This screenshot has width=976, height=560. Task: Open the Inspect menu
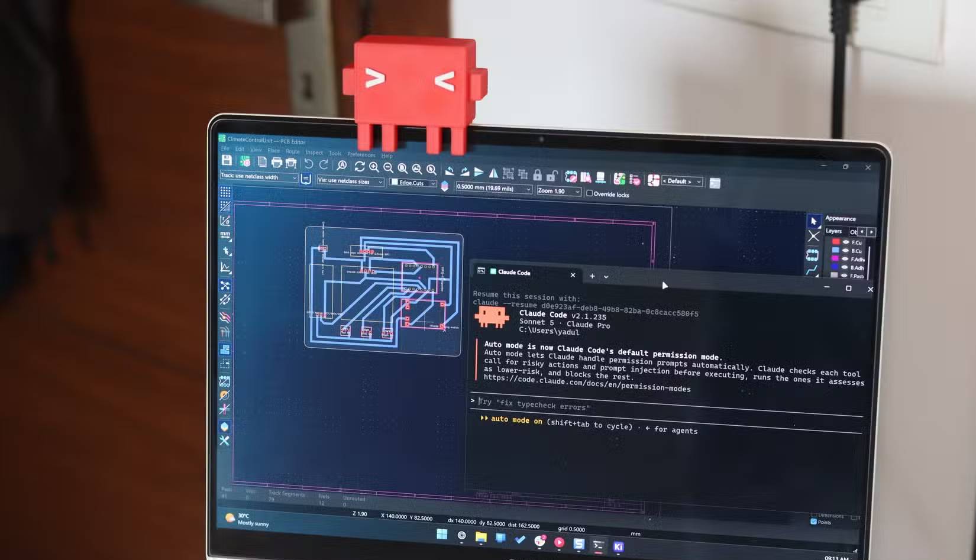click(314, 153)
